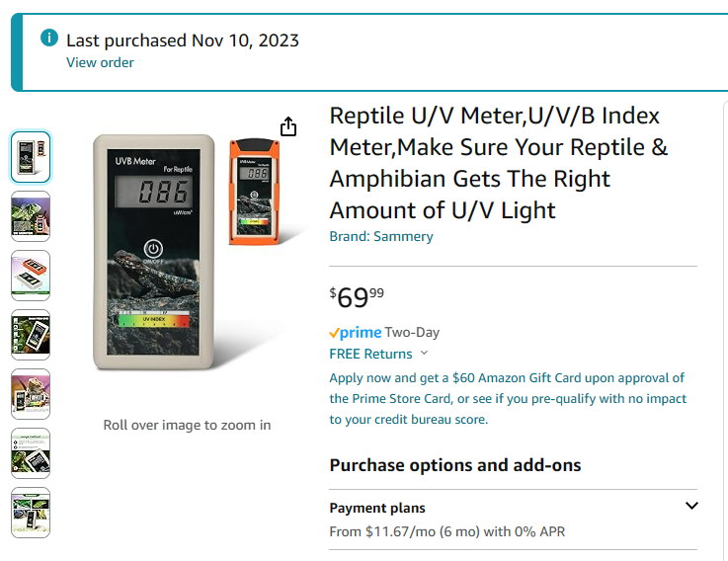Open the Brand: Sammery link
Image resolution: width=728 pixels, height=561 pixels.
point(381,236)
